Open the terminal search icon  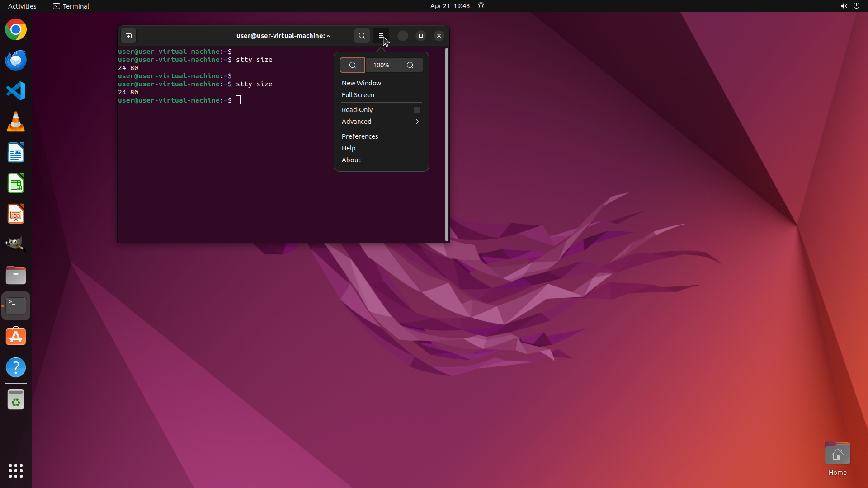[x=362, y=36]
